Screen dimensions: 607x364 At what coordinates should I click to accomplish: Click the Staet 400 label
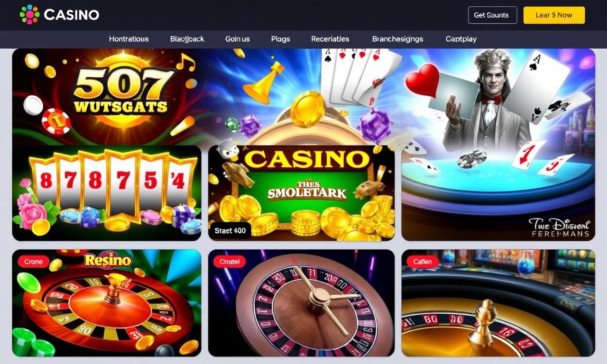[x=230, y=230]
